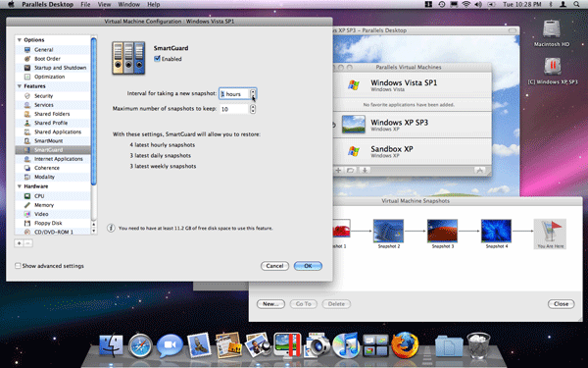
Task: Launch Safari from the Dock
Action: tap(140, 344)
